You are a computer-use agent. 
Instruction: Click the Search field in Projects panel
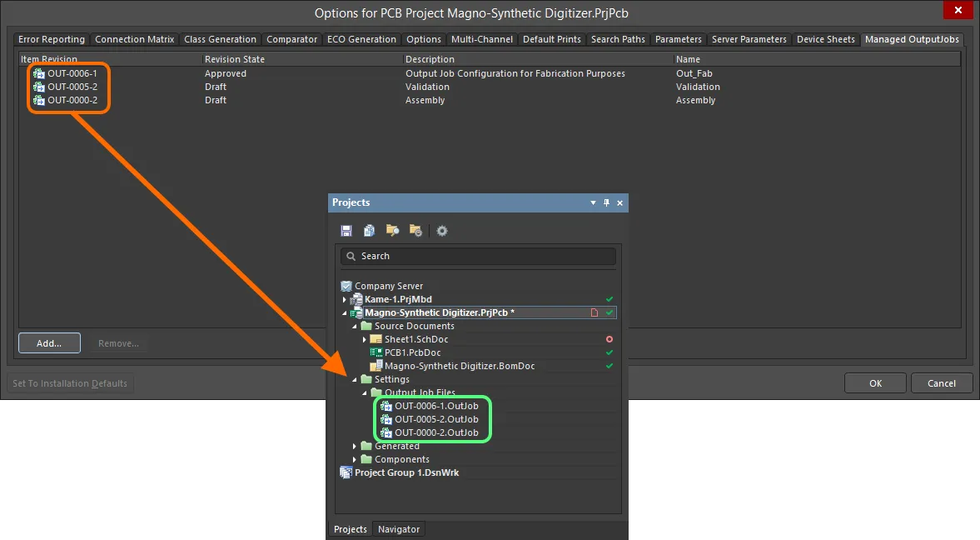tap(478, 256)
